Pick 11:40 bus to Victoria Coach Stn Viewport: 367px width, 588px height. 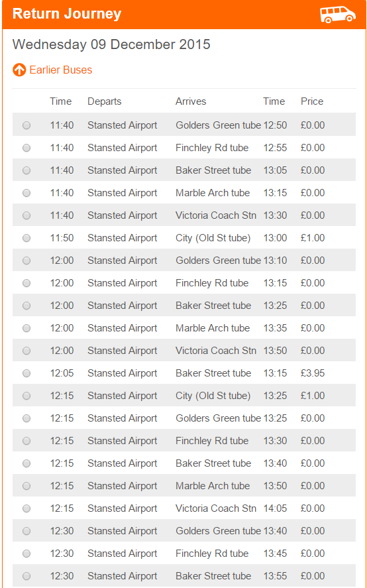click(26, 215)
